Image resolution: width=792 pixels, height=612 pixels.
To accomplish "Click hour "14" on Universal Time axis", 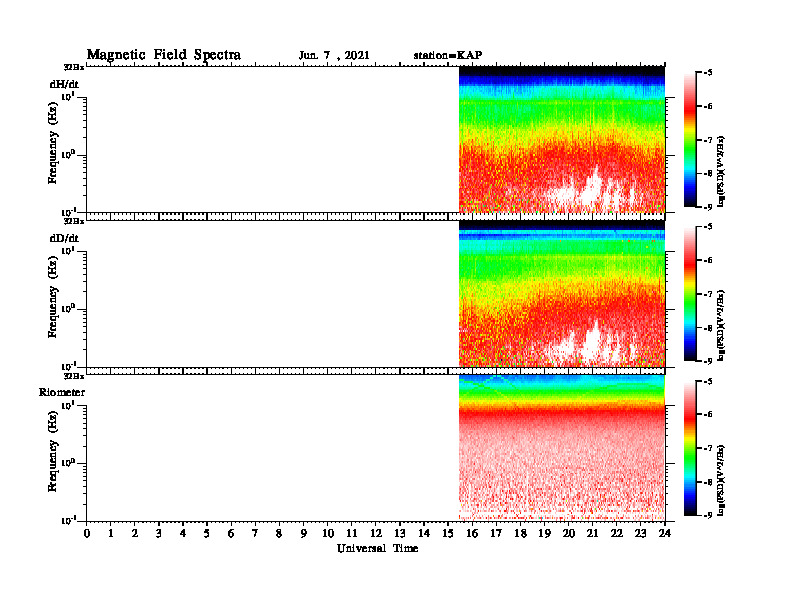I will pyautogui.click(x=424, y=534).
